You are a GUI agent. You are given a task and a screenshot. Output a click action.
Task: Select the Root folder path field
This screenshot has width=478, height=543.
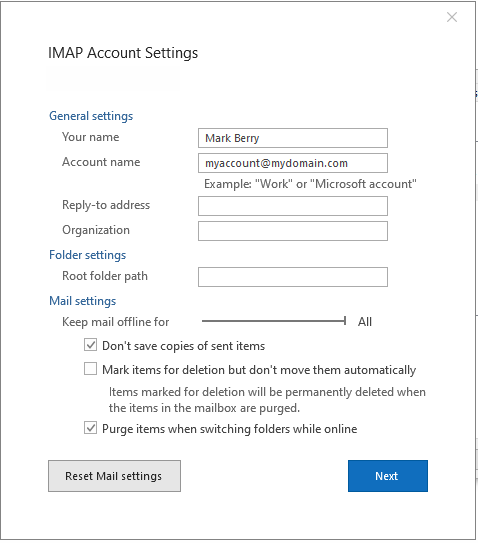(293, 277)
